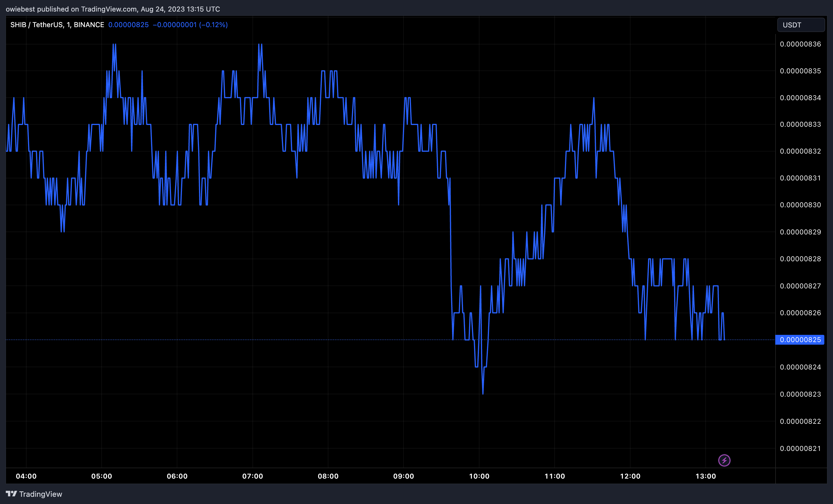Click the purple lightning bolt icon
The width and height of the screenshot is (833, 504).
point(724,460)
